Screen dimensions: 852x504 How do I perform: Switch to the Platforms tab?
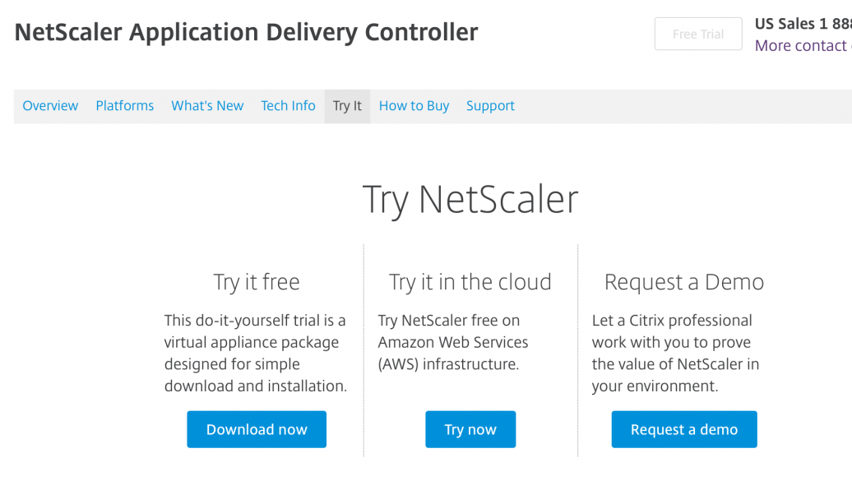coord(125,106)
